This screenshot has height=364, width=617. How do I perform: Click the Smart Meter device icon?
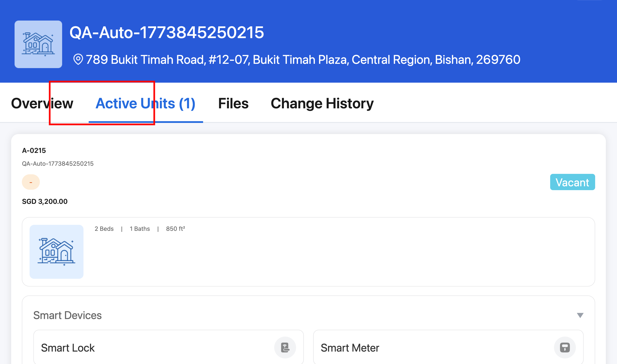[x=565, y=348]
